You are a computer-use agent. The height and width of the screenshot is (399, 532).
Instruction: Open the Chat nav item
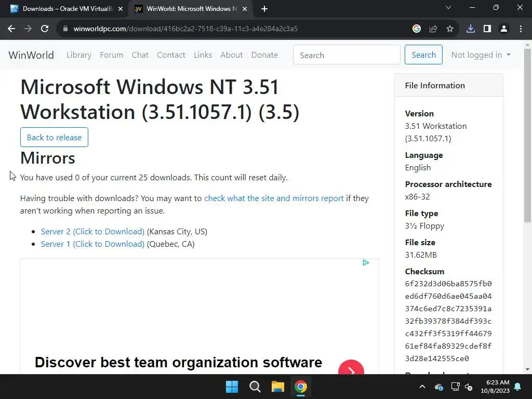point(140,55)
